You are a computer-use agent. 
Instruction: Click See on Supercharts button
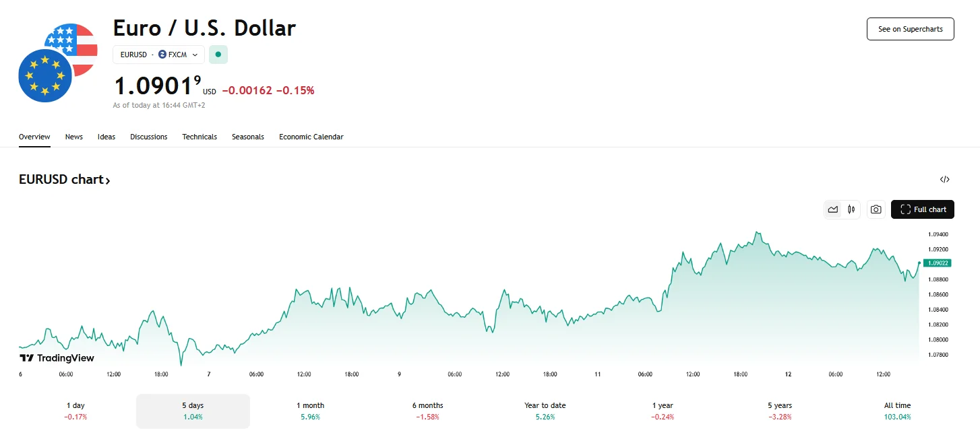tap(910, 29)
